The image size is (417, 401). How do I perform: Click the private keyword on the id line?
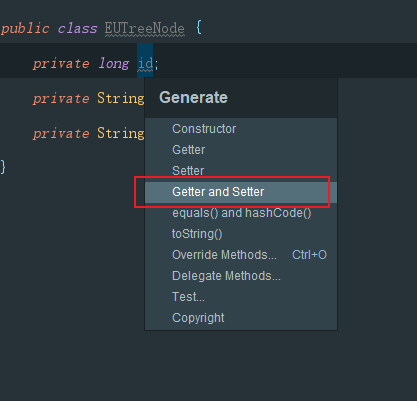point(61,63)
